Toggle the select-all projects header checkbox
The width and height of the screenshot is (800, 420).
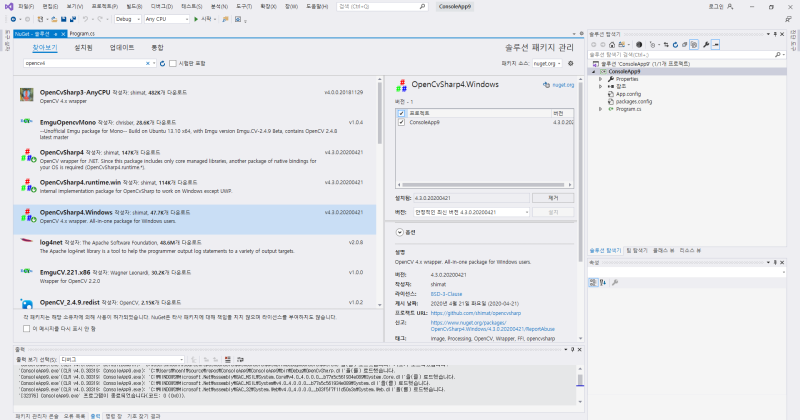(401, 113)
